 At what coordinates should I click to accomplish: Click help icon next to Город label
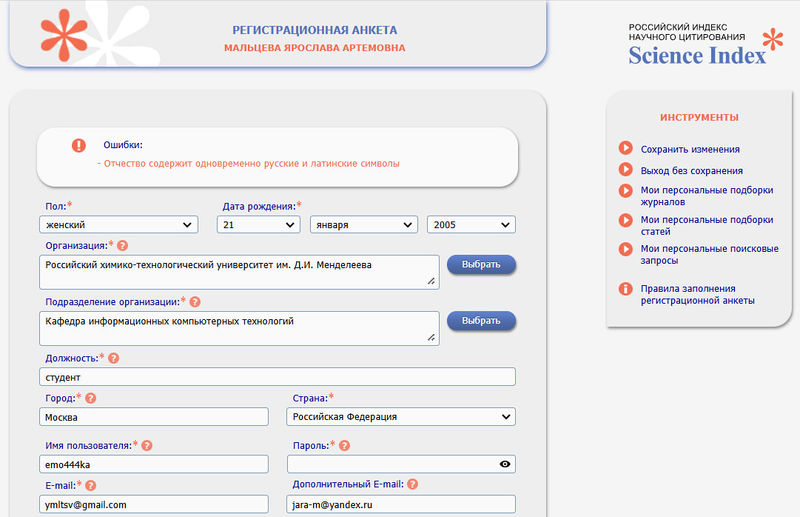pyautogui.click(x=91, y=398)
